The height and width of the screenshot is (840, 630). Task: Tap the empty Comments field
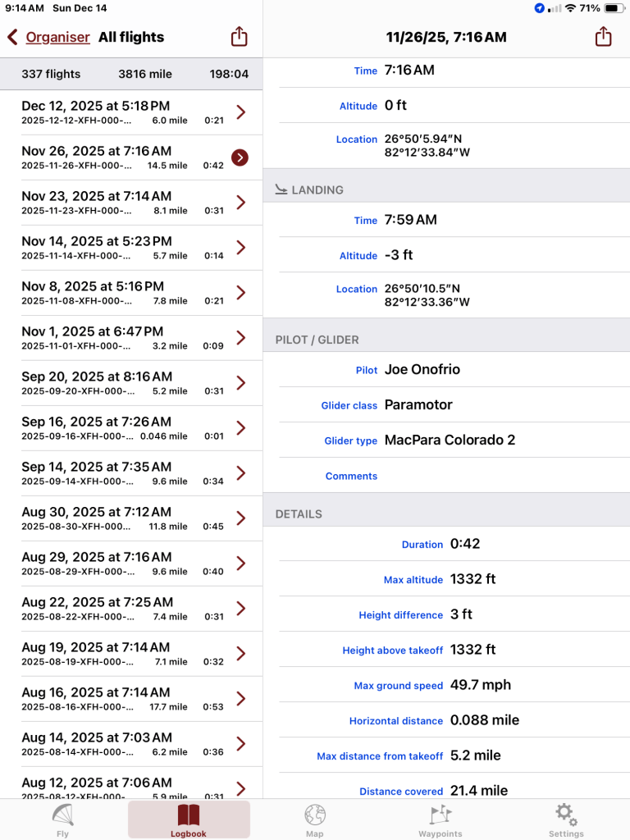click(492, 476)
